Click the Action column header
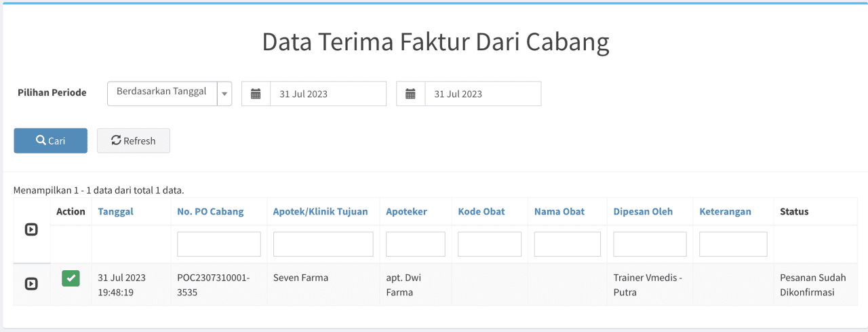The image size is (868, 332). 71,211
